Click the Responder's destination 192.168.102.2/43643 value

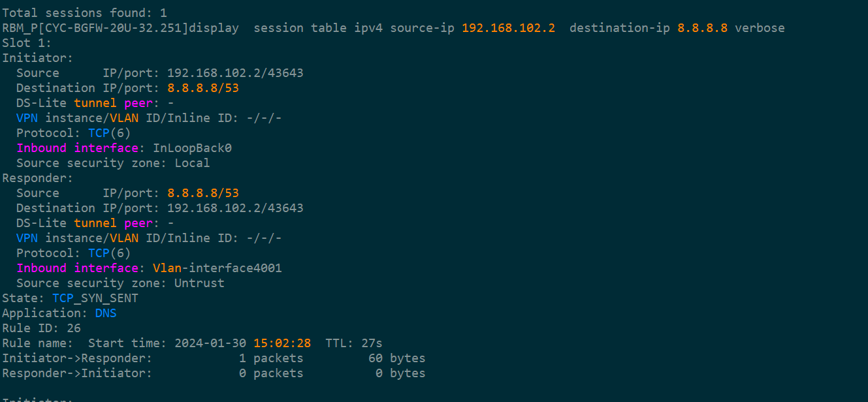235,208
